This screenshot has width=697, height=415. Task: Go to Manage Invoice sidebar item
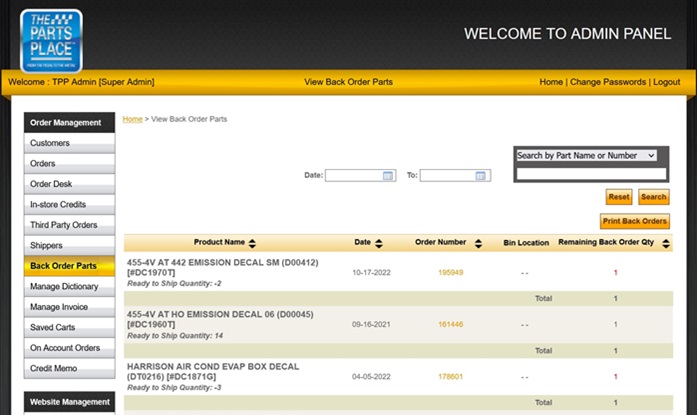pyautogui.click(x=59, y=307)
